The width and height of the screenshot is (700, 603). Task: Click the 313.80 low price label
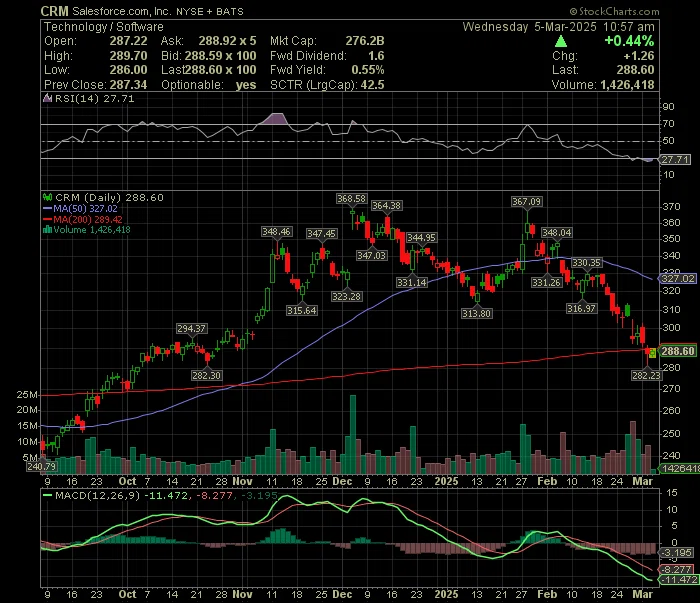click(476, 314)
